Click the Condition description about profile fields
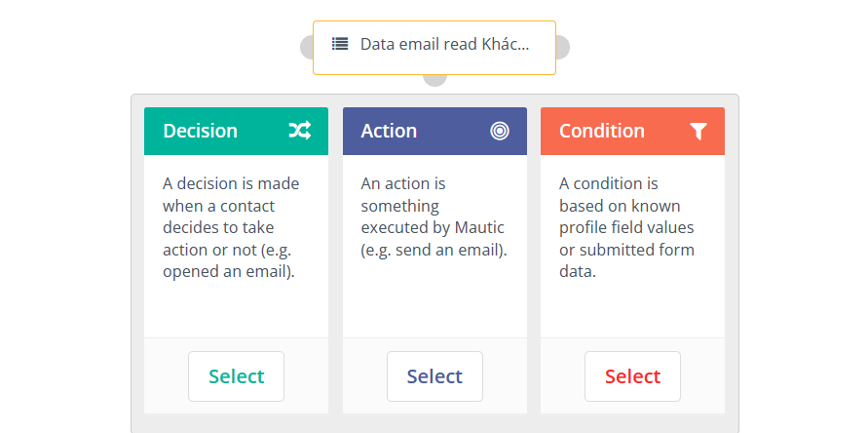The width and height of the screenshot is (868, 433). [x=626, y=227]
